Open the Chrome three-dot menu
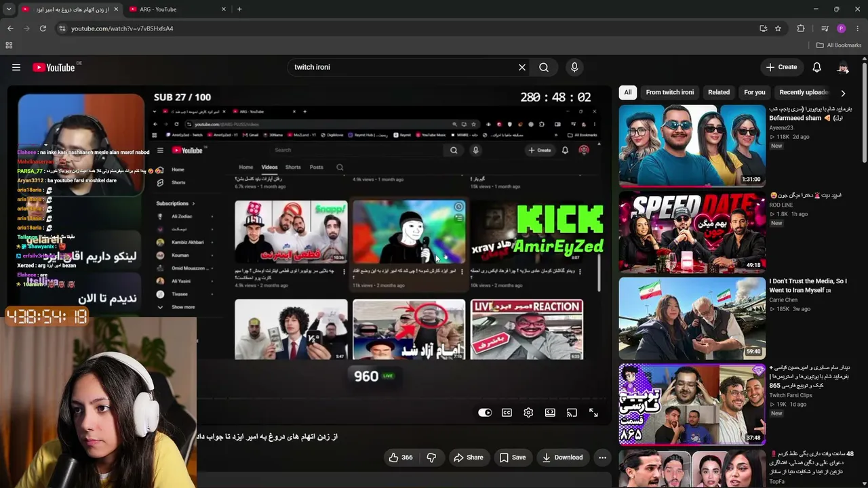Screen dimensions: 868x488 click(858, 28)
